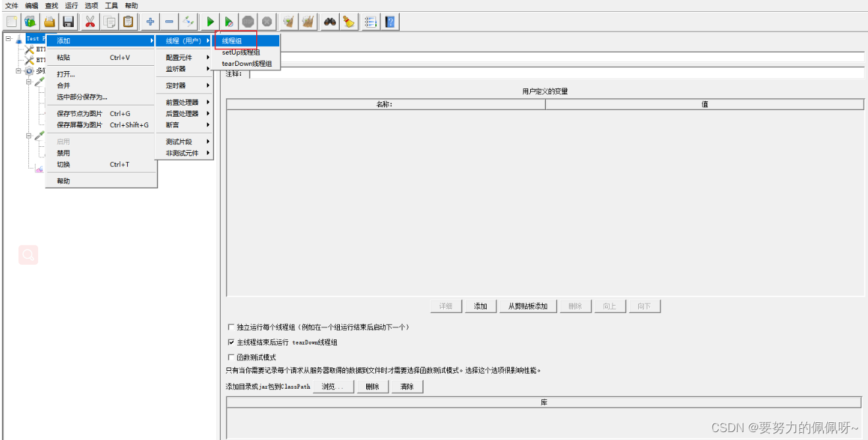
Task: Expand the 断言 submenu
Action: tap(184, 124)
